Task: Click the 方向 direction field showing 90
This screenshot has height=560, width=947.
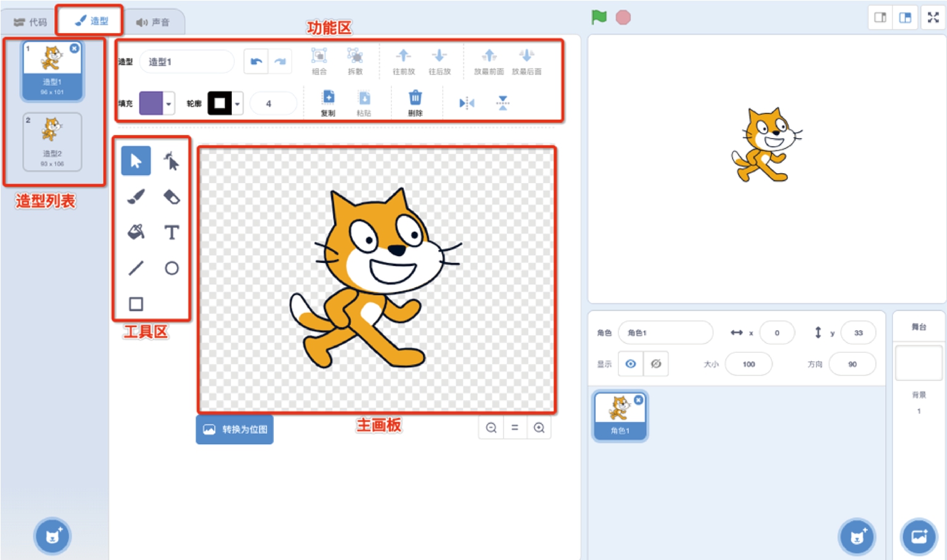Action: (x=852, y=364)
